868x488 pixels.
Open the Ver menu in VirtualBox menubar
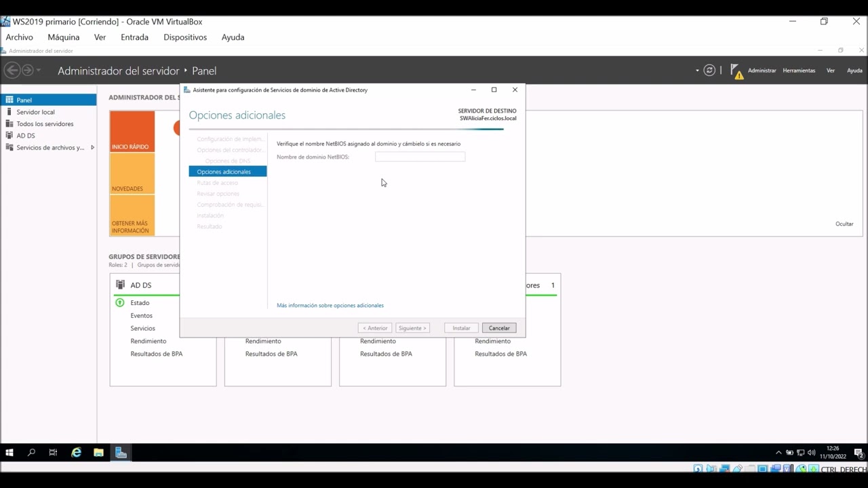click(x=100, y=37)
